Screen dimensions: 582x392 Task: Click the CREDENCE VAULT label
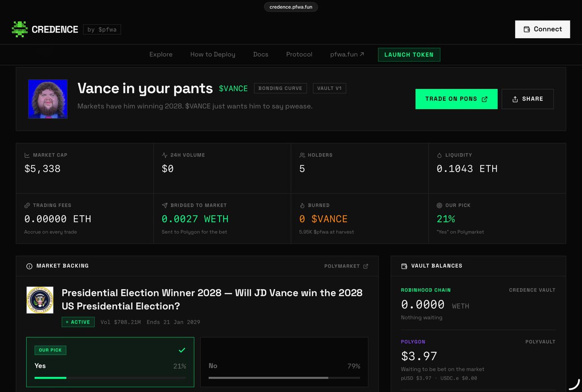pos(532,290)
